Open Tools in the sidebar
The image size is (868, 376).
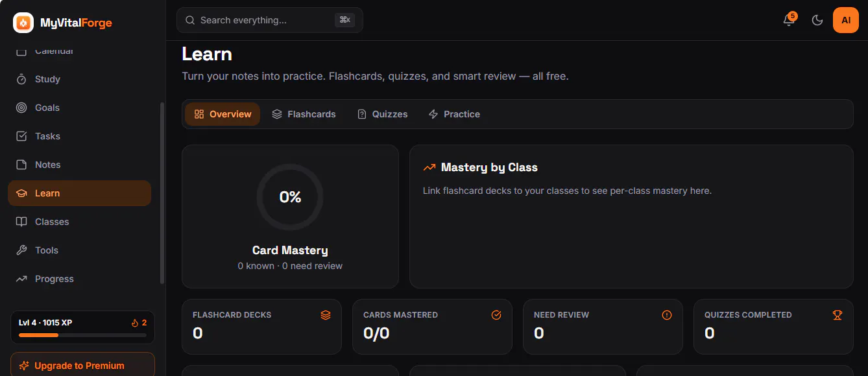[79, 250]
